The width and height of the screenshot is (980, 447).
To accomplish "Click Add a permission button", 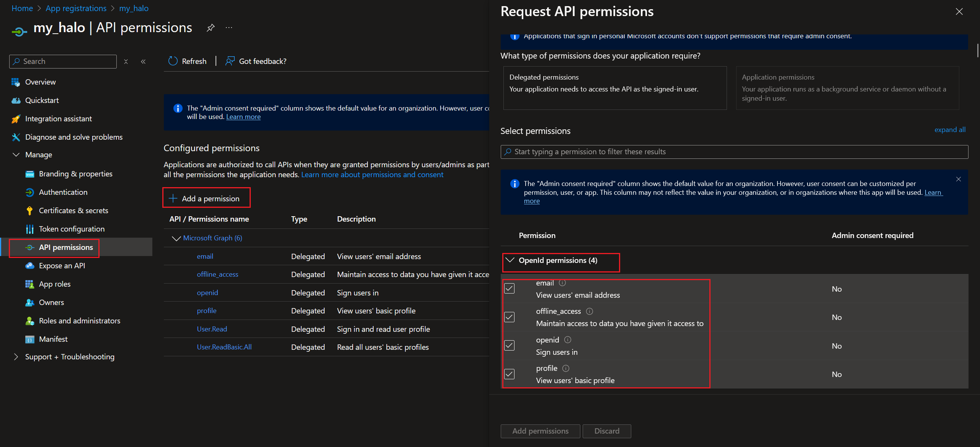I will point(206,198).
